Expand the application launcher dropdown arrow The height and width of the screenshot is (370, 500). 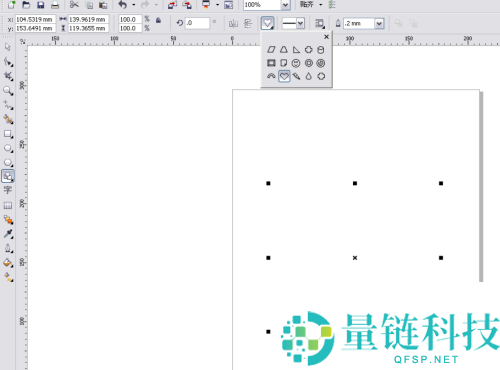point(217,5)
